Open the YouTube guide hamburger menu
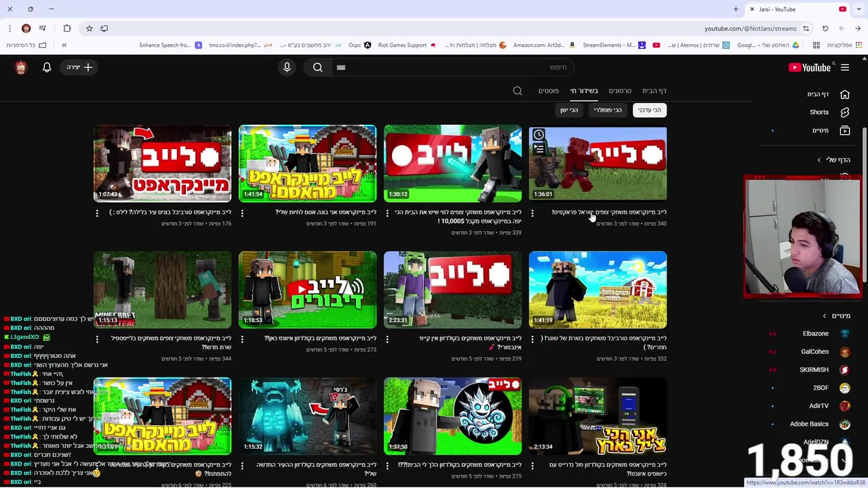 (845, 67)
